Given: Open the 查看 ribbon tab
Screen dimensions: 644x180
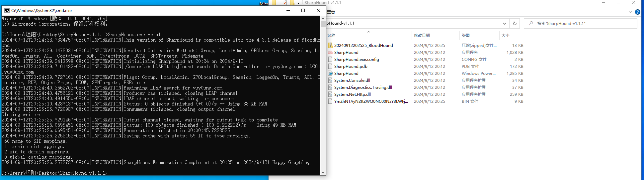Looking at the screenshot, I should point(331,12).
